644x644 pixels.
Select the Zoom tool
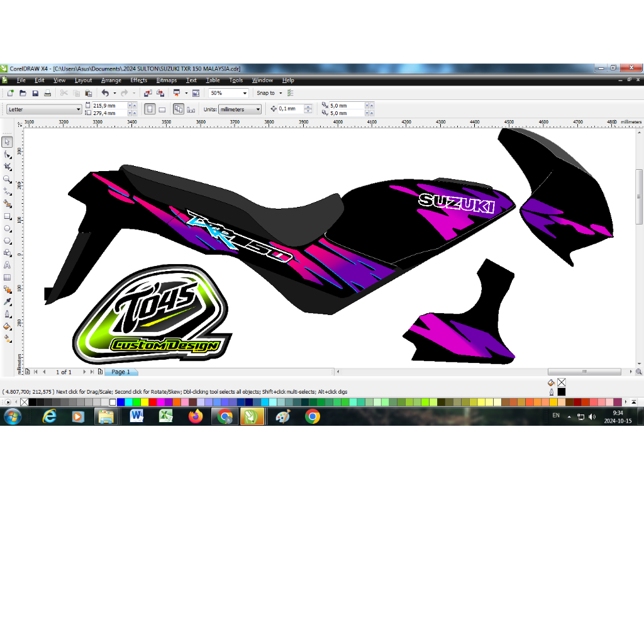[x=8, y=179]
